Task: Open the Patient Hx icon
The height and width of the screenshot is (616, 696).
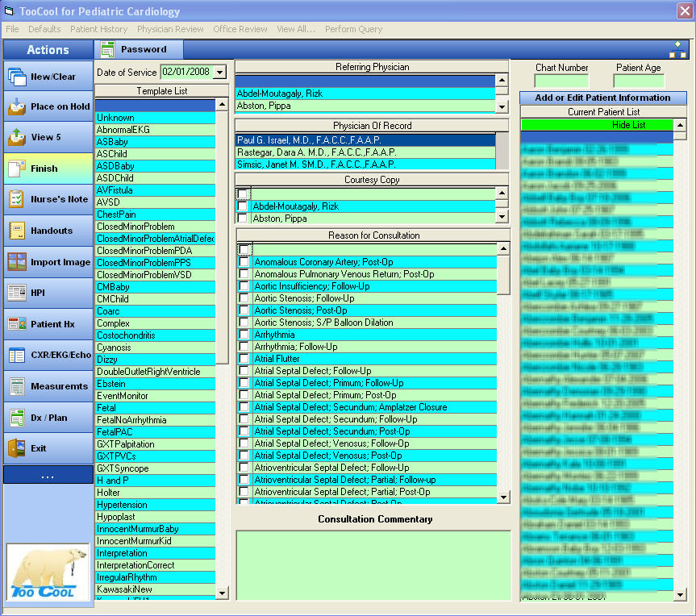Action: tap(17, 324)
